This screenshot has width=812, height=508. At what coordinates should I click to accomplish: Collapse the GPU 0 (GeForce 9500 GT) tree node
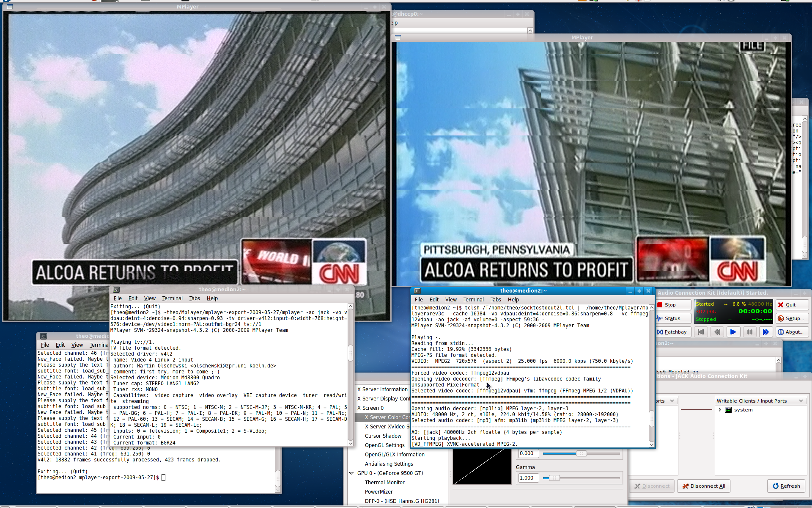point(351,473)
